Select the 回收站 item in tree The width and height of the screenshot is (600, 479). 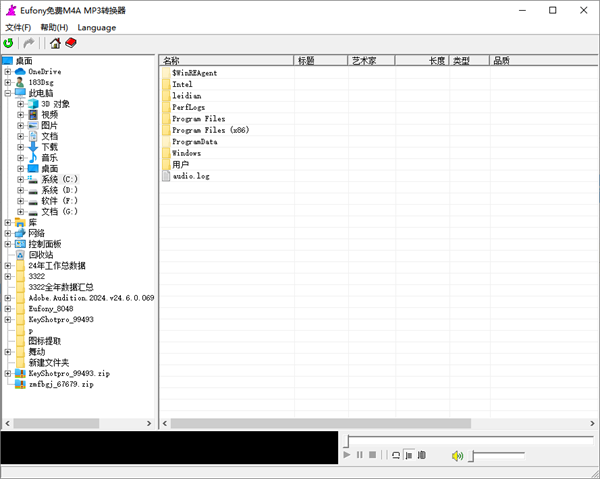tap(42, 255)
